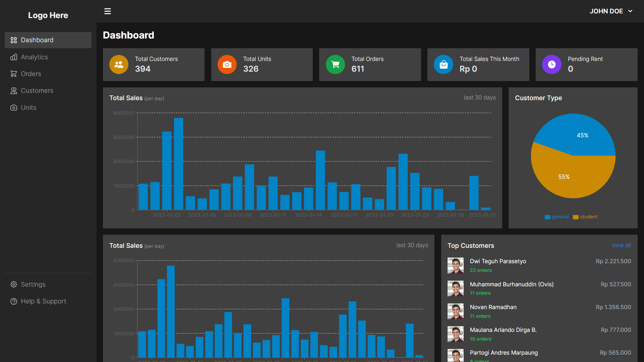Click the blue Total Sales bag icon
Screen dimensions: 644x362
point(443,65)
